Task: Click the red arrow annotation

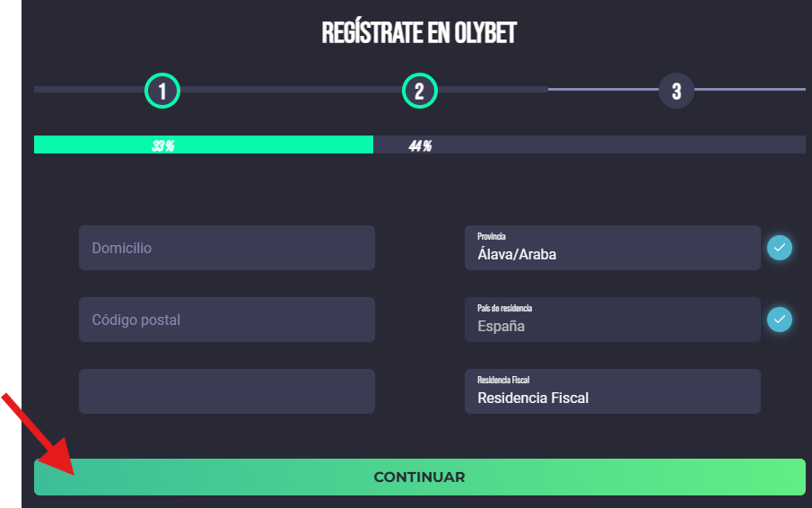Action: (x=39, y=434)
